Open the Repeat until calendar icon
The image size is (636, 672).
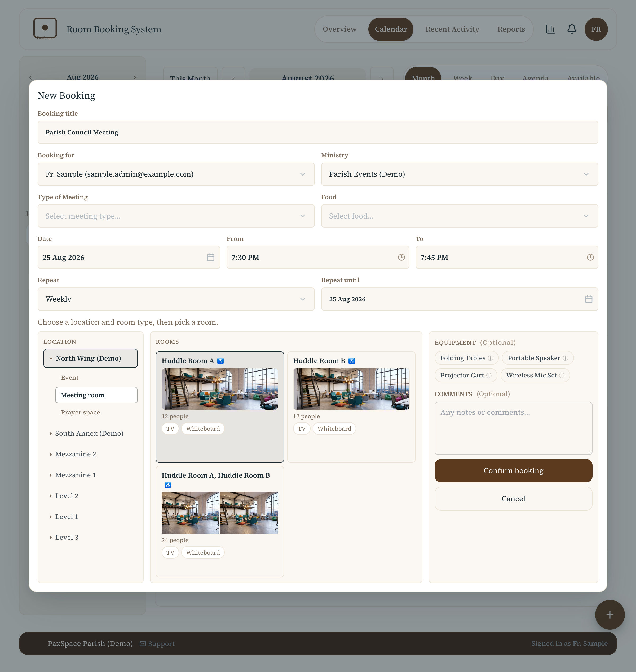coord(589,299)
